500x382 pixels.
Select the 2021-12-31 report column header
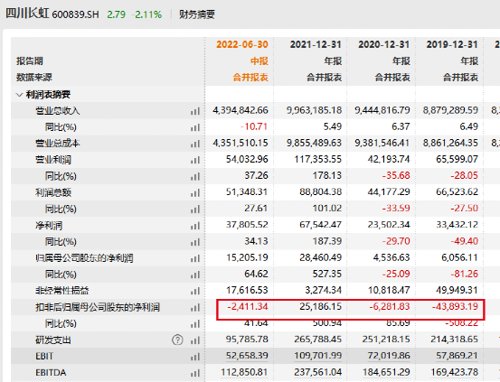316,44
